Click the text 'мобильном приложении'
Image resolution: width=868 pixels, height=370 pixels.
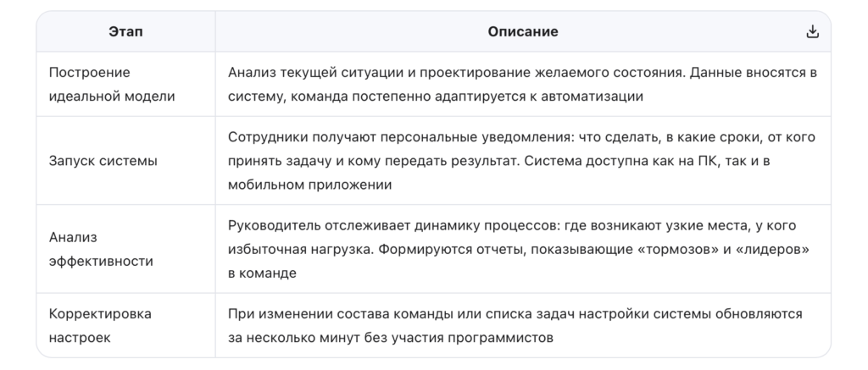(x=309, y=185)
